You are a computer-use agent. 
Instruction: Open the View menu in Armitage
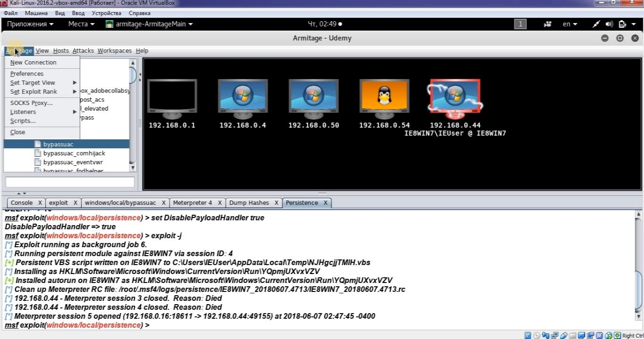42,51
